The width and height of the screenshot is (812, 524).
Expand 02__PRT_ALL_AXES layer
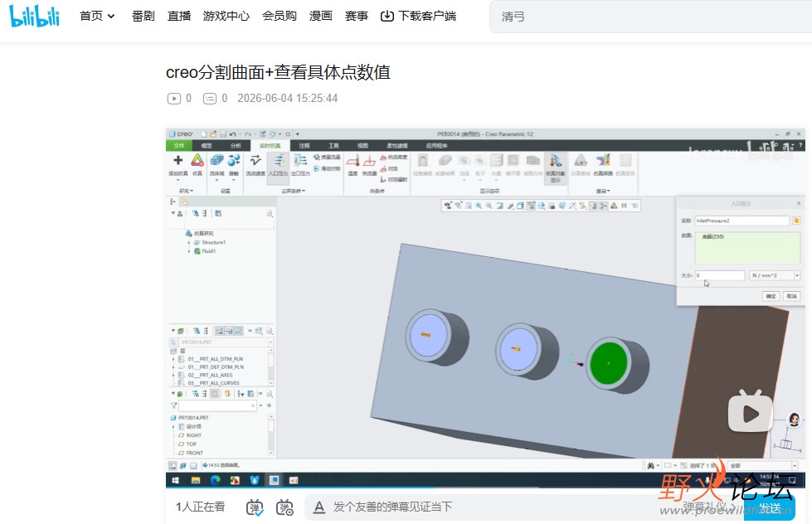click(173, 375)
